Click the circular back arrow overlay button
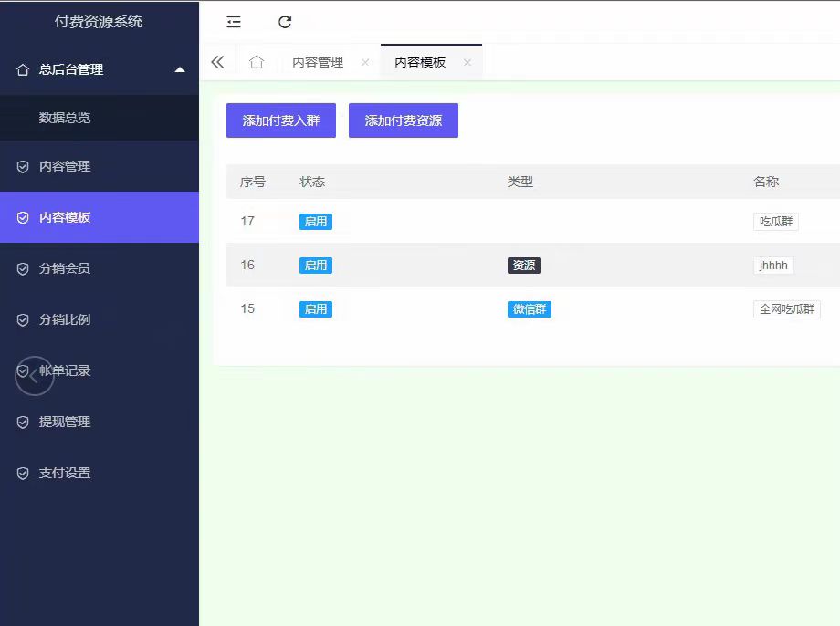 coord(35,376)
